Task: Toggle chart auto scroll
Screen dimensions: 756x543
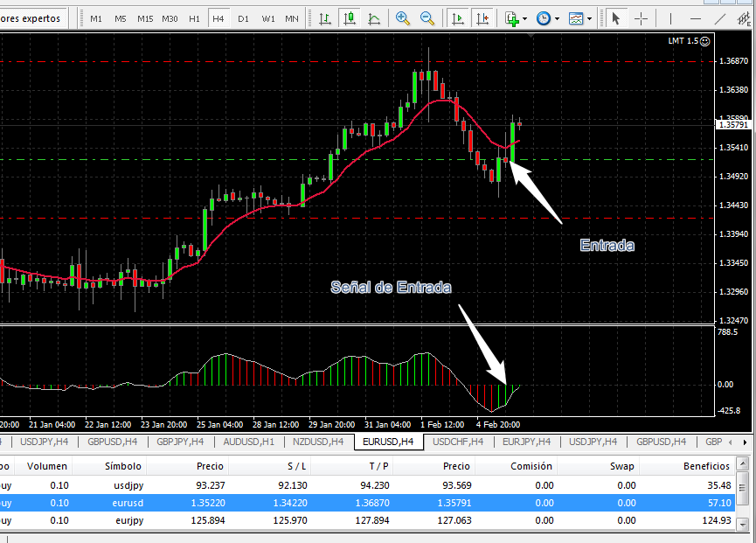Action: pos(458,19)
